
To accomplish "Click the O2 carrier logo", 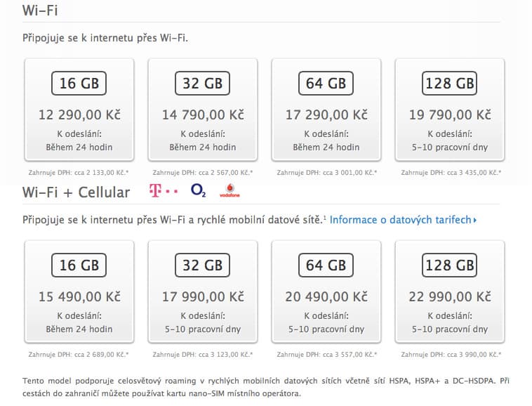I will pyautogui.click(x=199, y=190).
